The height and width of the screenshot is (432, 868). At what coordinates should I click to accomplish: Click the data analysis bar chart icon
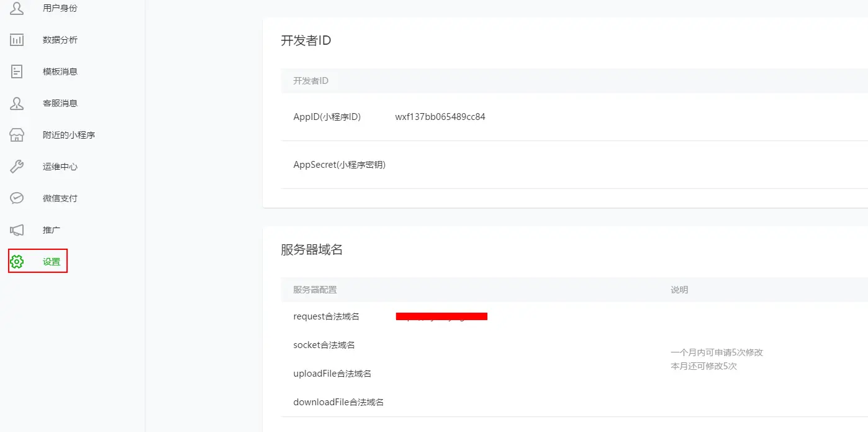(17, 40)
